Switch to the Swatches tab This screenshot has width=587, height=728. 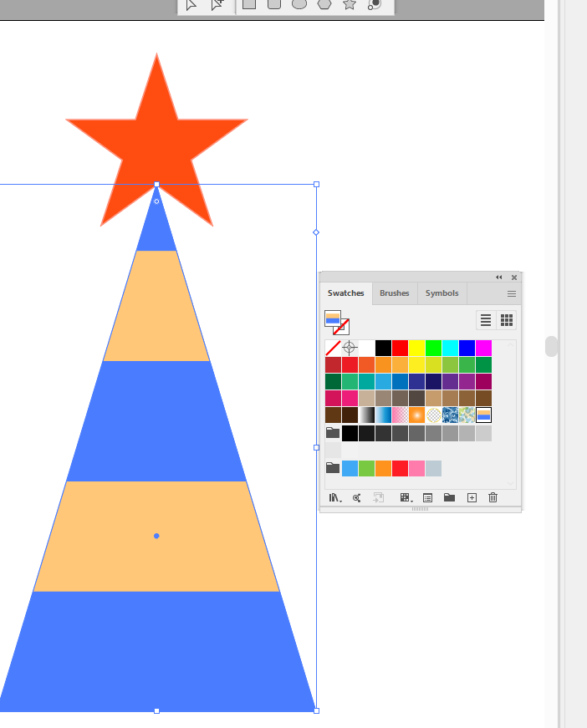(346, 293)
